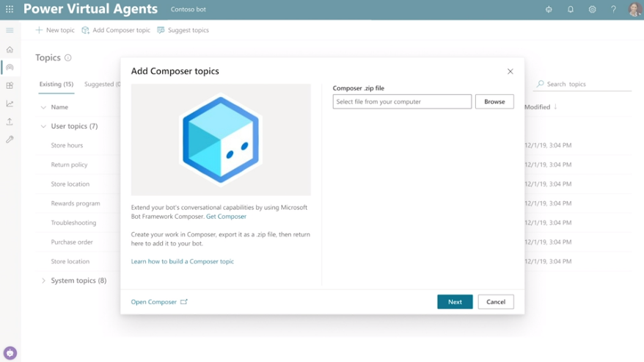Open the Get Composer link
This screenshot has height=362, width=644.
(x=227, y=217)
